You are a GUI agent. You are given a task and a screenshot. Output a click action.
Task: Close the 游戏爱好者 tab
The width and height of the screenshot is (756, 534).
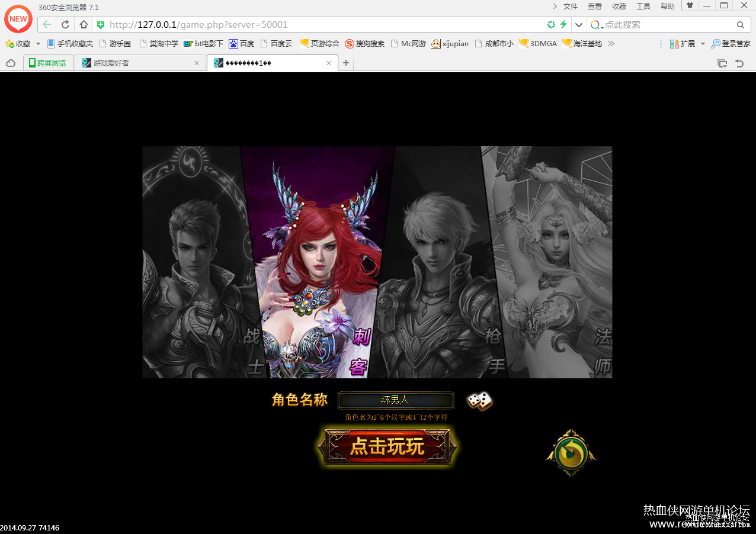(x=197, y=63)
